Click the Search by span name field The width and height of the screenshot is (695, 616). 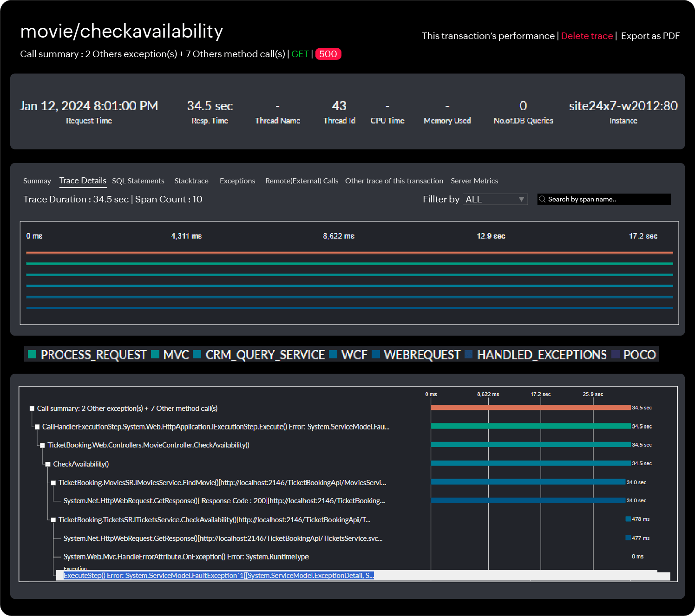click(x=604, y=199)
